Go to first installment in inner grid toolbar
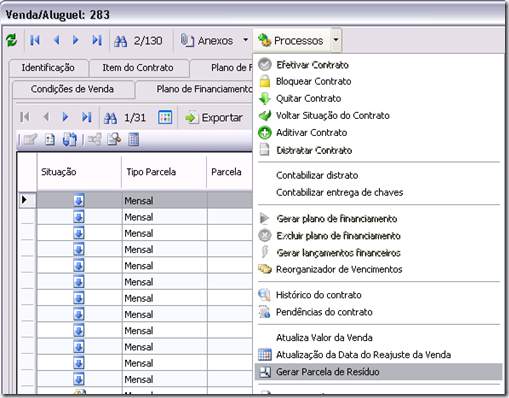Image resolution: width=509 pixels, height=398 pixels. coord(25,117)
